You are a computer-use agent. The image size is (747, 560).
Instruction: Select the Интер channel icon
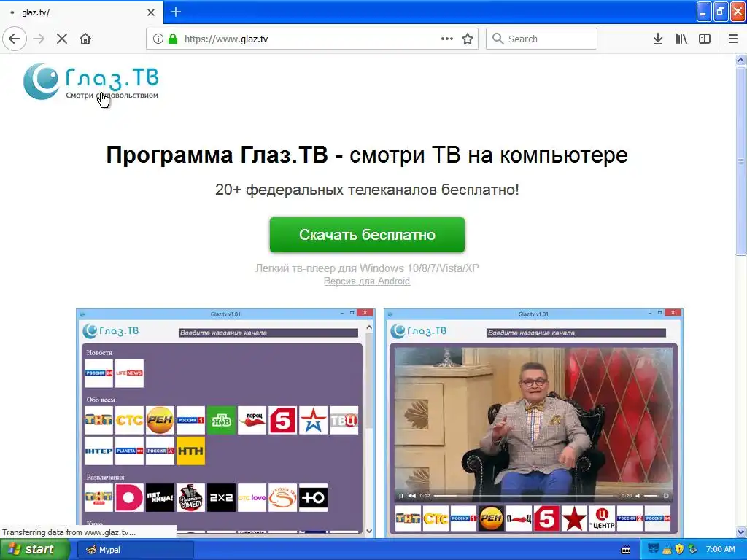point(98,451)
